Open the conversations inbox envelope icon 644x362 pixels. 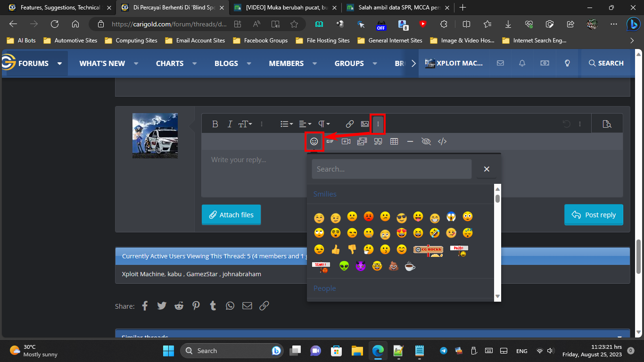(x=500, y=63)
